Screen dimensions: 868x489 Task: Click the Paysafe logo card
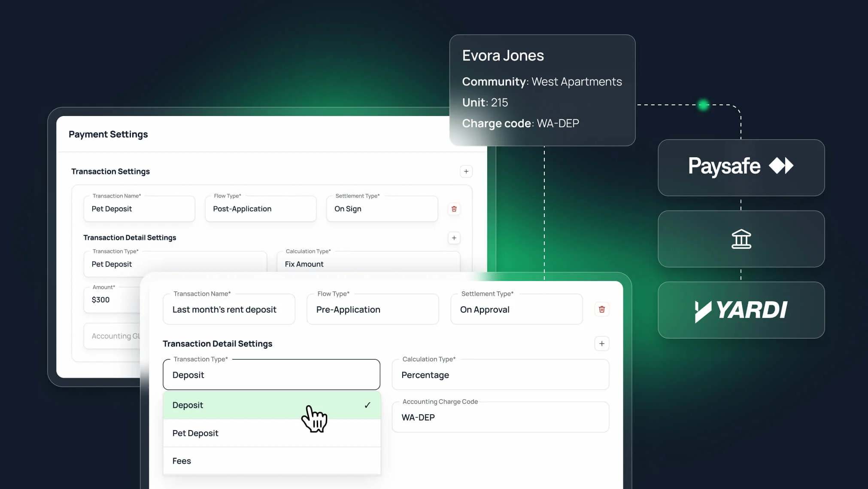pos(741,168)
